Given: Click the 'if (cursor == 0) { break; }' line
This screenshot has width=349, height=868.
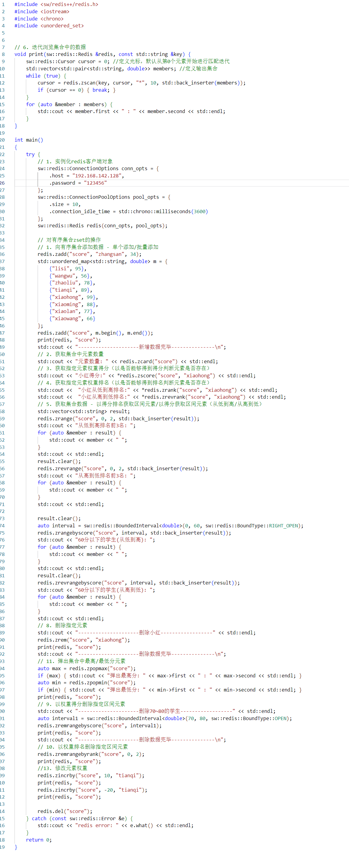Looking at the screenshot, I should [77, 90].
